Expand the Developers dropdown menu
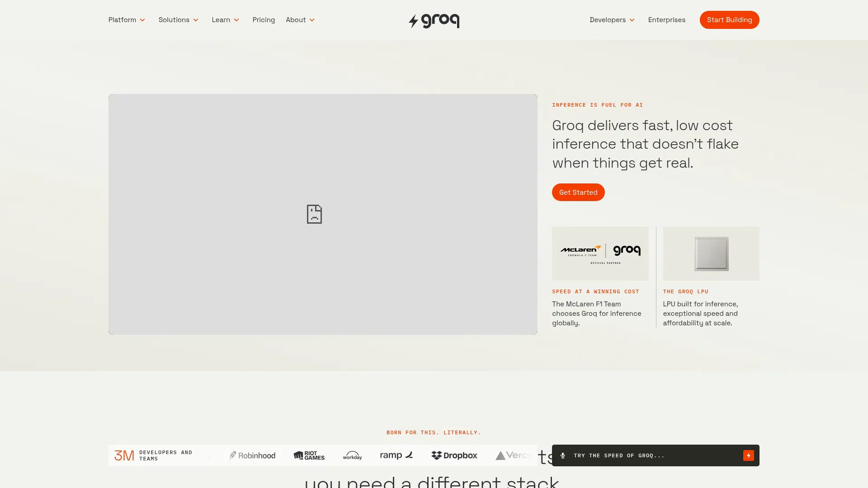 point(612,20)
